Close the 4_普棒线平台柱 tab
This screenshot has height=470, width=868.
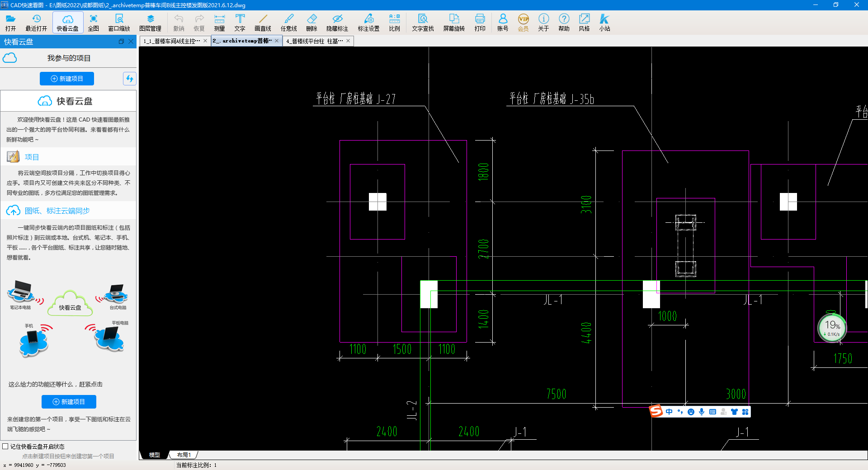[348, 41]
